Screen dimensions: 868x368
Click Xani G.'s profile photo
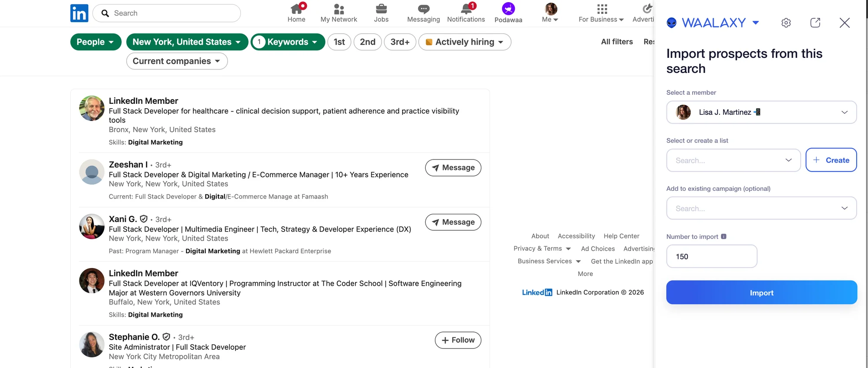coord(92,226)
